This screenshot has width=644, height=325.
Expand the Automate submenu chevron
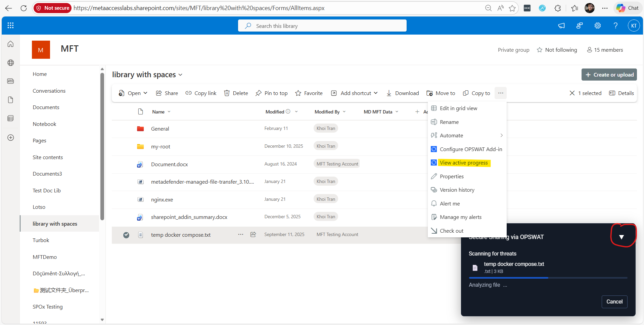(501, 135)
